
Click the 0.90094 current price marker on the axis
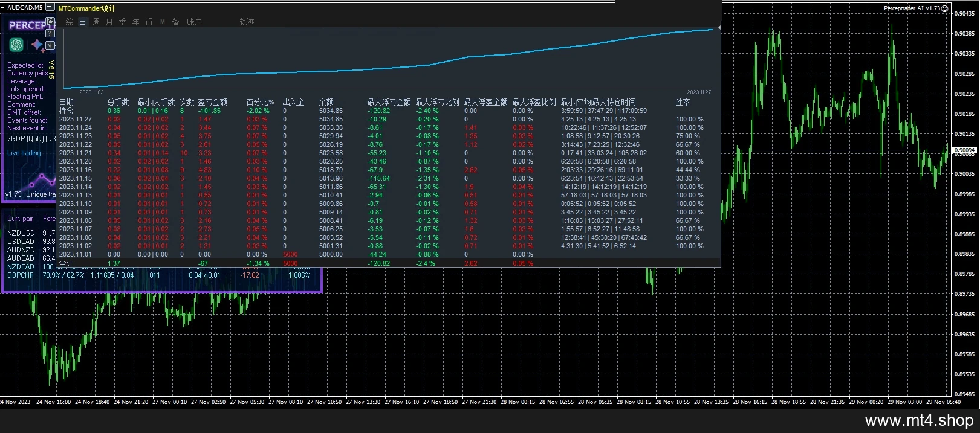pos(965,150)
